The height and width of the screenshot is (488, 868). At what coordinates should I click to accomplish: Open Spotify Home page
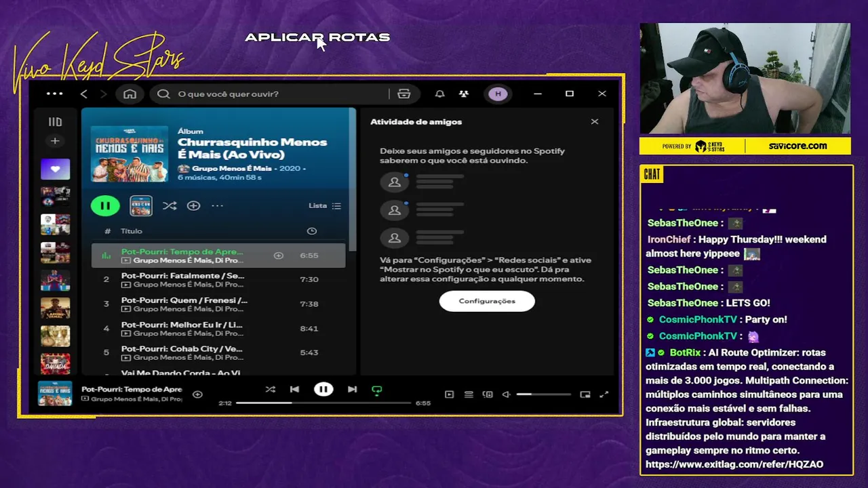(130, 94)
